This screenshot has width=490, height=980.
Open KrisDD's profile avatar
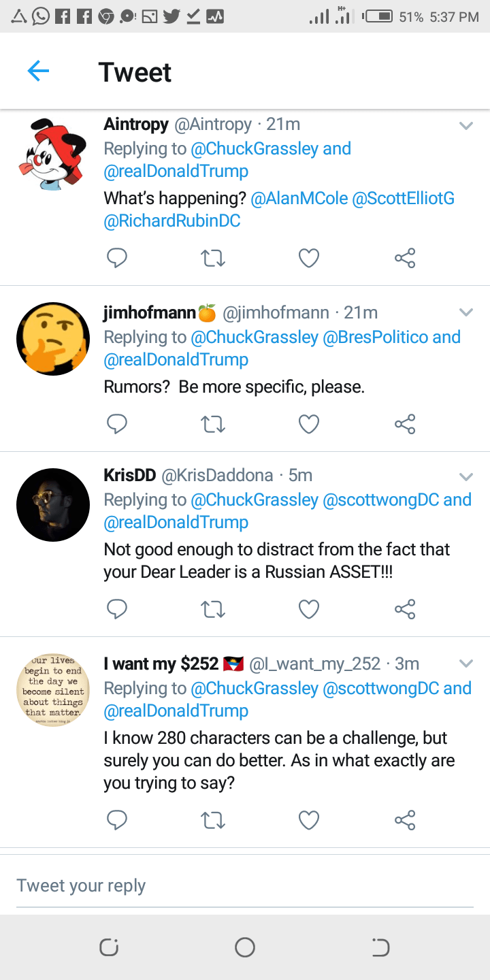(53, 505)
